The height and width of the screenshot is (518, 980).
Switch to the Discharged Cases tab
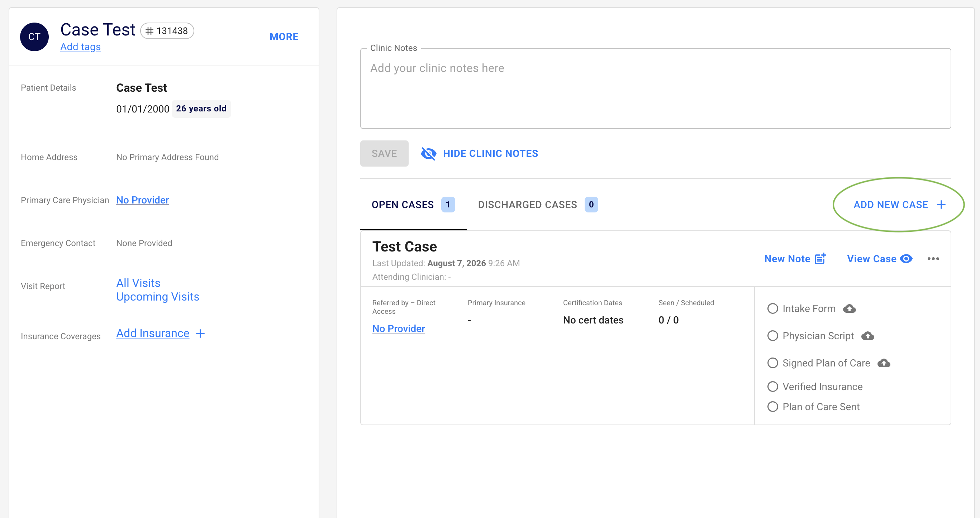(x=538, y=205)
